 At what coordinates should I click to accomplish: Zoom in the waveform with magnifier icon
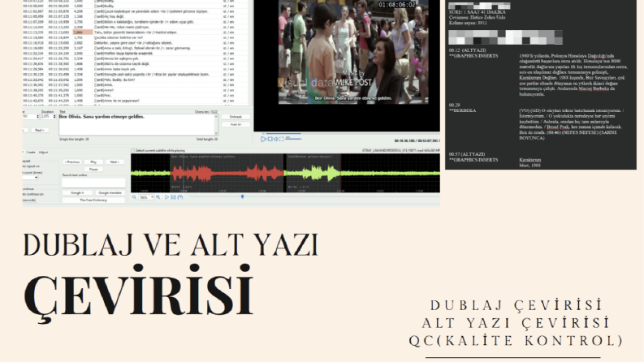click(158, 197)
